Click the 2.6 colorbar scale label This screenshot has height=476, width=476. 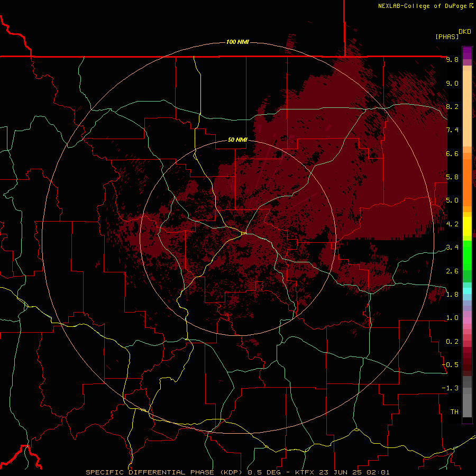[452, 271]
